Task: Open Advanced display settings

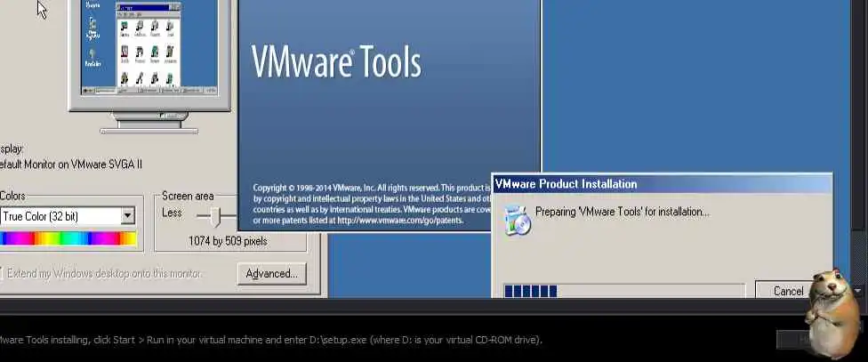Action: coord(272,273)
